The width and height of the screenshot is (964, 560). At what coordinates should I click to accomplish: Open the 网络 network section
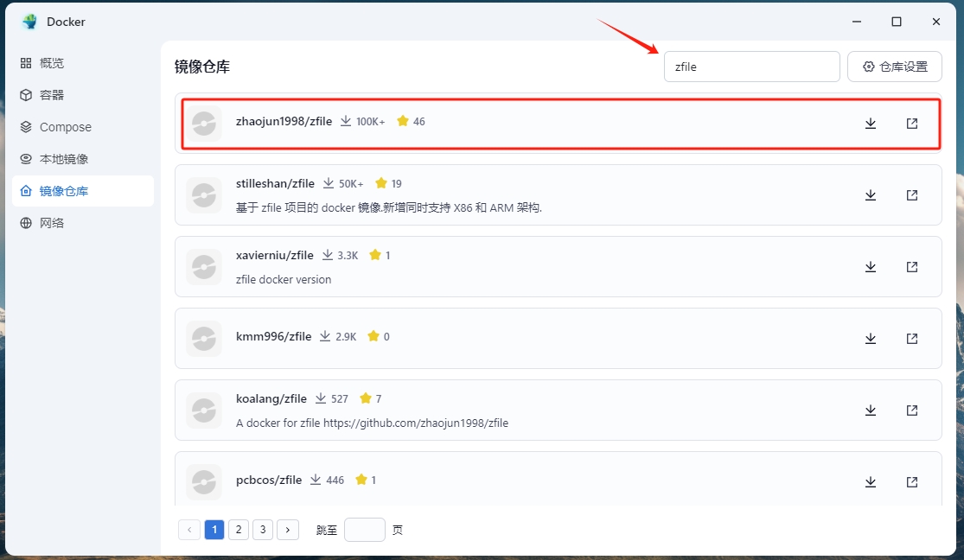coord(83,222)
